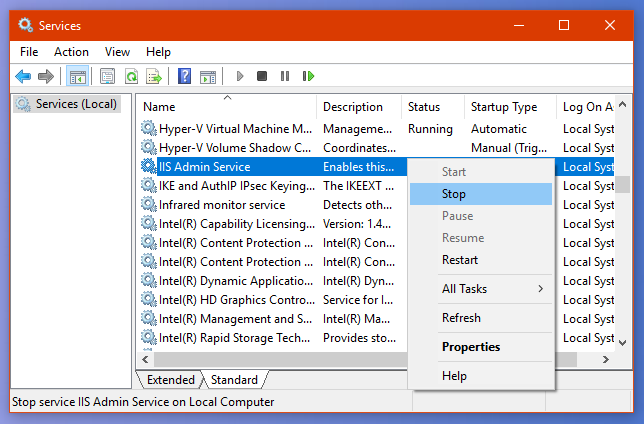
Task: Click gear icon beside Intel(R) Dynamic Applicatio...
Action: pyautogui.click(x=149, y=280)
